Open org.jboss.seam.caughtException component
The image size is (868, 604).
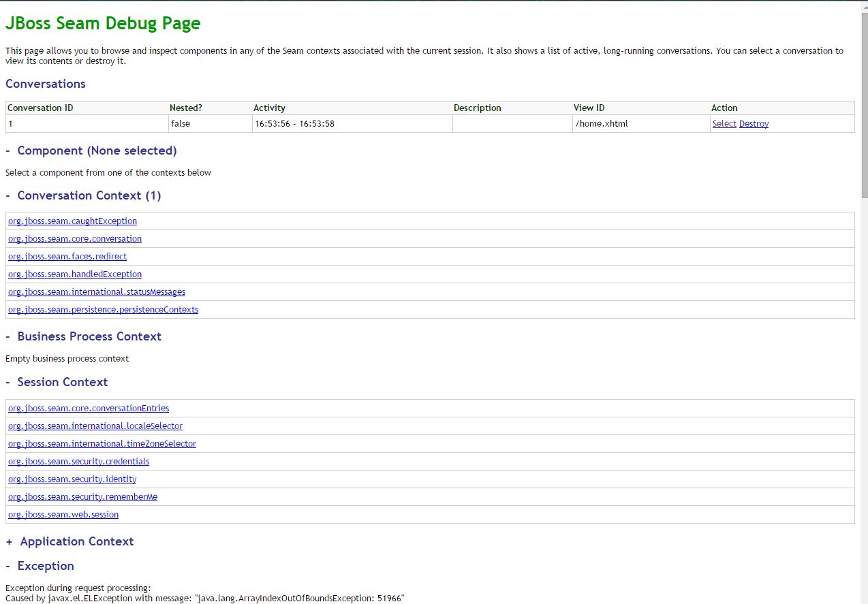[x=72, y=221]
